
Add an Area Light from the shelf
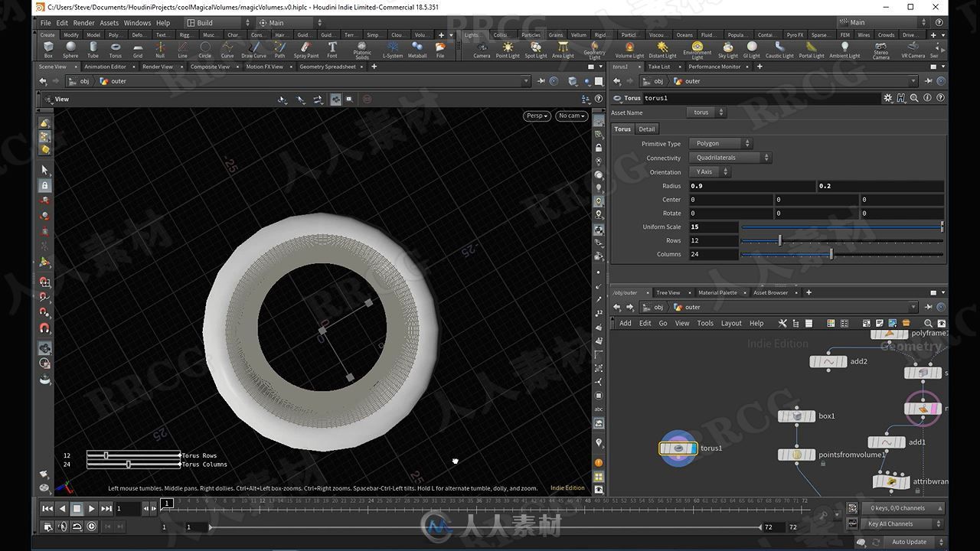[563, 50]
